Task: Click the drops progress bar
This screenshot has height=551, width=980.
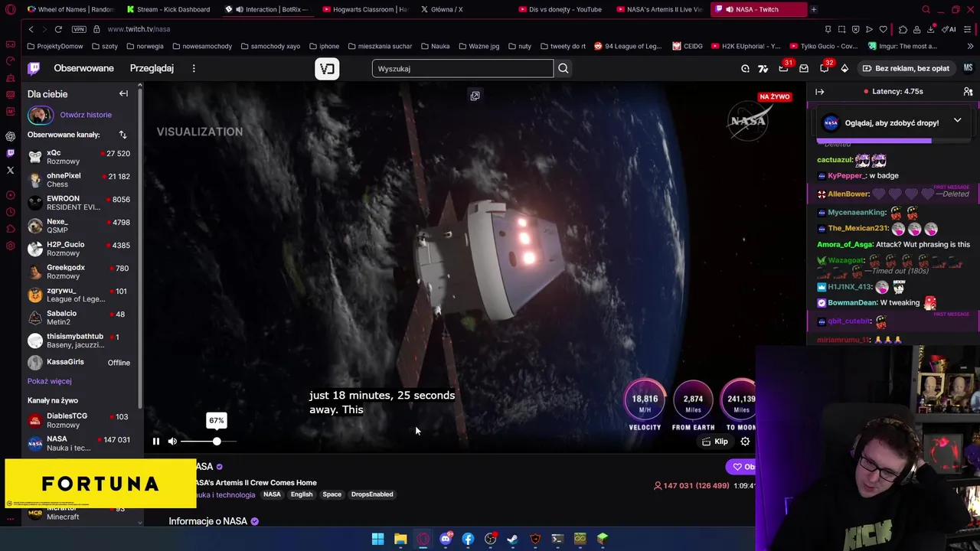Action: (893, 142)
